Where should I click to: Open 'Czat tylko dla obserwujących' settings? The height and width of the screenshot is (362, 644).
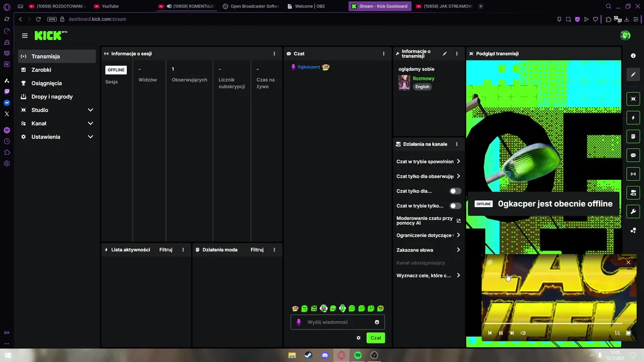(x=429, y=176)
